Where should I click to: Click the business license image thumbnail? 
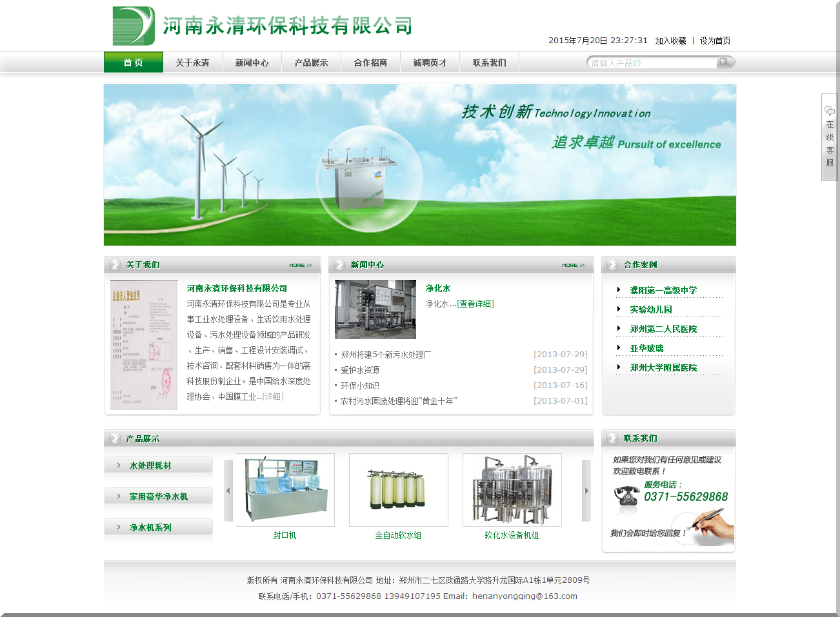[143, 344]
